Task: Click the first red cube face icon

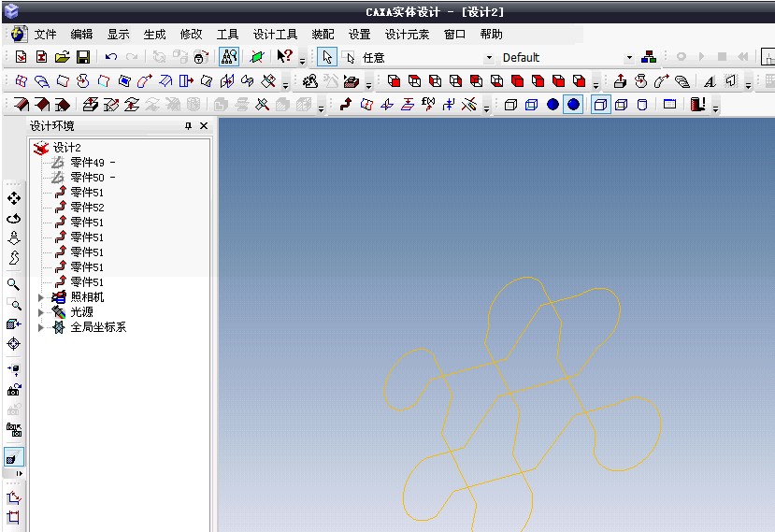Action: coord(394,81)
